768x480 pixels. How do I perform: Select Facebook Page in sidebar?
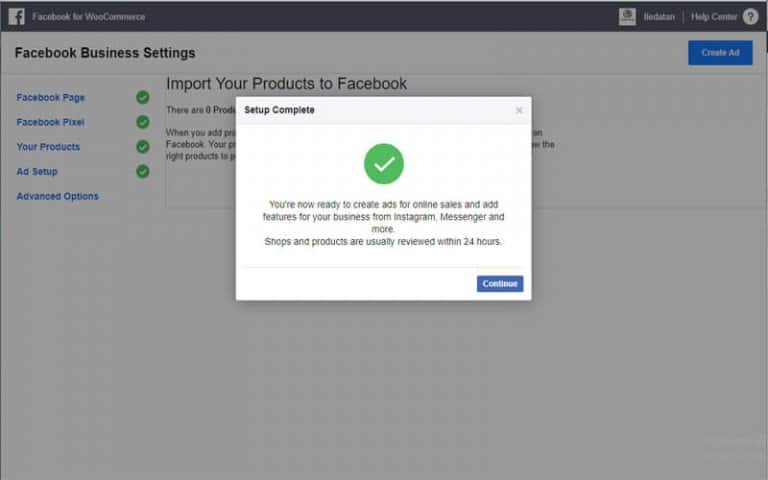[50, 97]
